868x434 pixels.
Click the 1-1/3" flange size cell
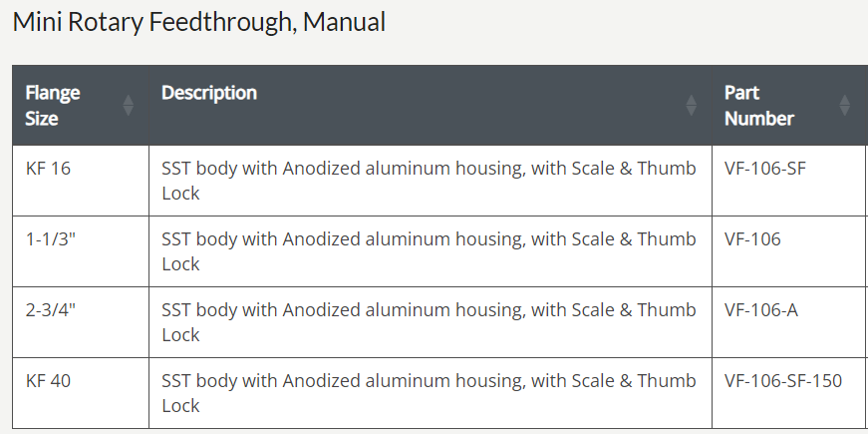81,251
